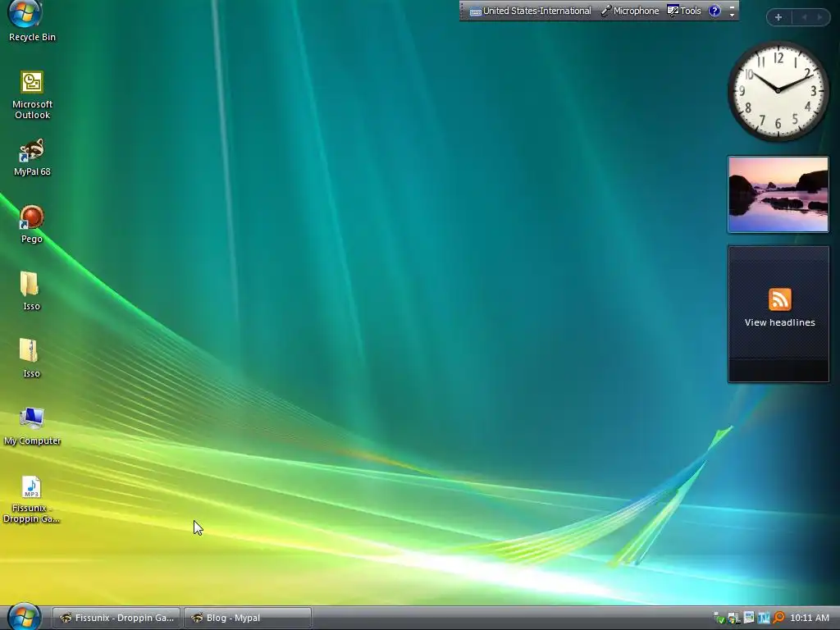Add a gadget with the sidebar plus
840x630 pixels.
[x=778, y=17]
